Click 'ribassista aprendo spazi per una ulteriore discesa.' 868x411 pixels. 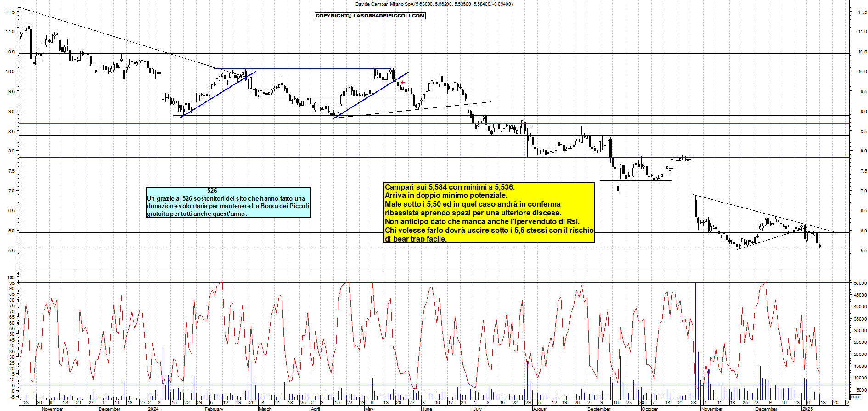tap(473, 213)
